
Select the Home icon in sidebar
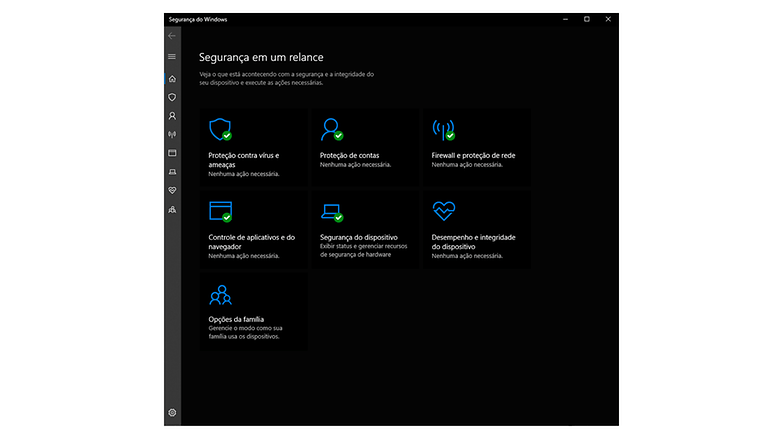click(x=172, y=79)
